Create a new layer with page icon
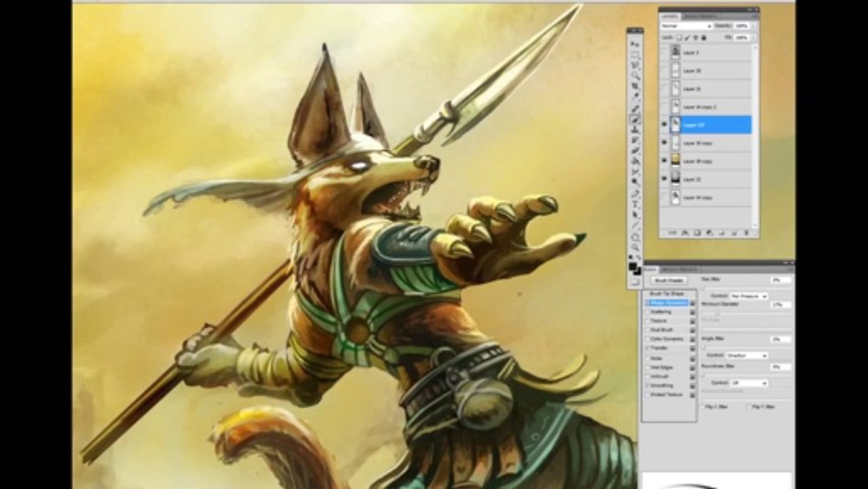Screen dimensions: 868x489 [734, 232]
